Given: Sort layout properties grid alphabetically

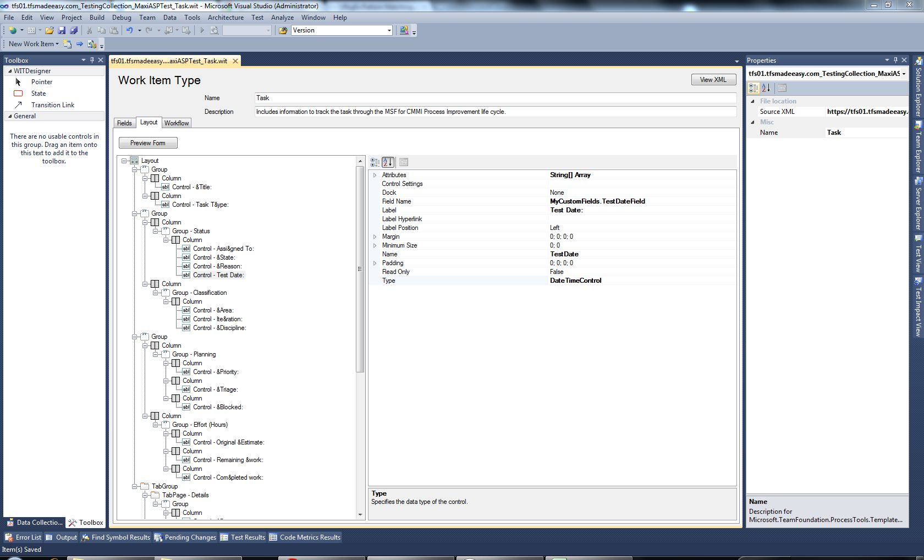Looking at the screenshot, I should coord(388,162).
